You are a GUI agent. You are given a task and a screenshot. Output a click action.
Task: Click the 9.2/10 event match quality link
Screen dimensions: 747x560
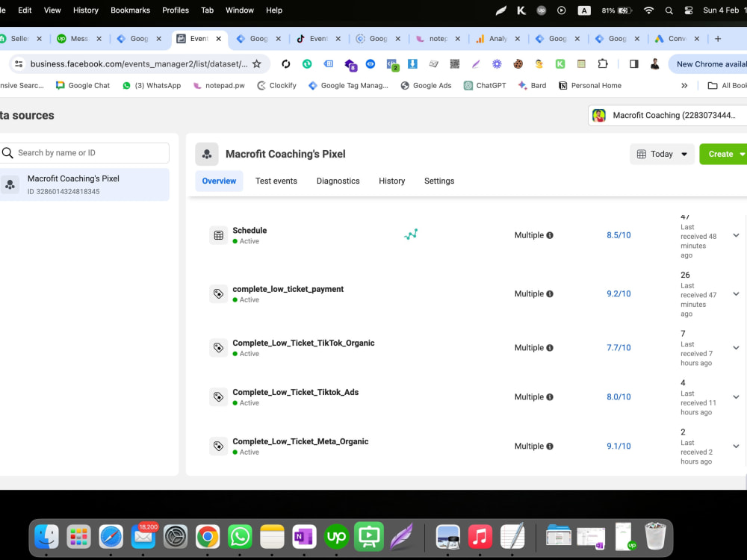619,293
